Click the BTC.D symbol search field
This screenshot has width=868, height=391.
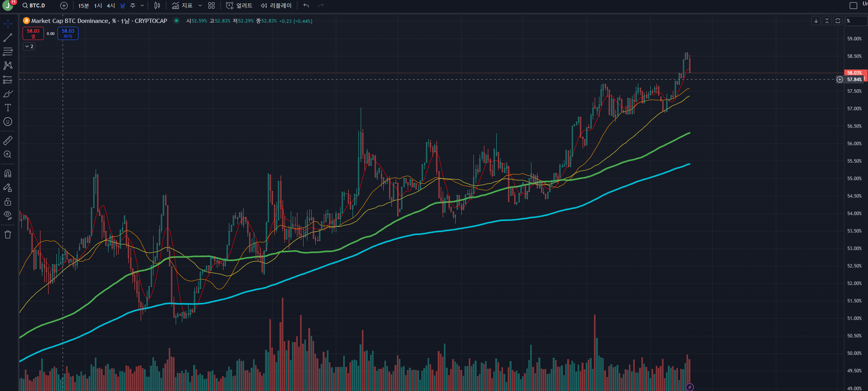tap(37, 5)
